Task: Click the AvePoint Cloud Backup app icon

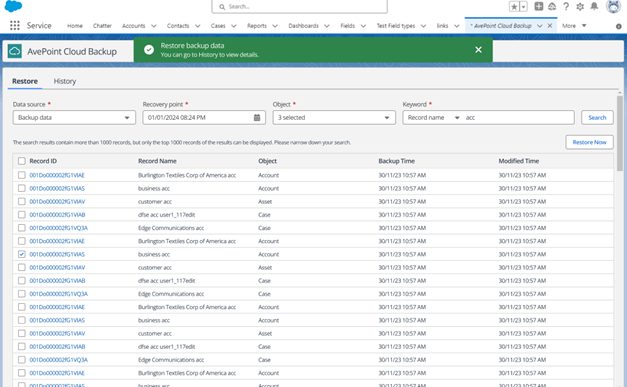Action: tap(15, 51)
